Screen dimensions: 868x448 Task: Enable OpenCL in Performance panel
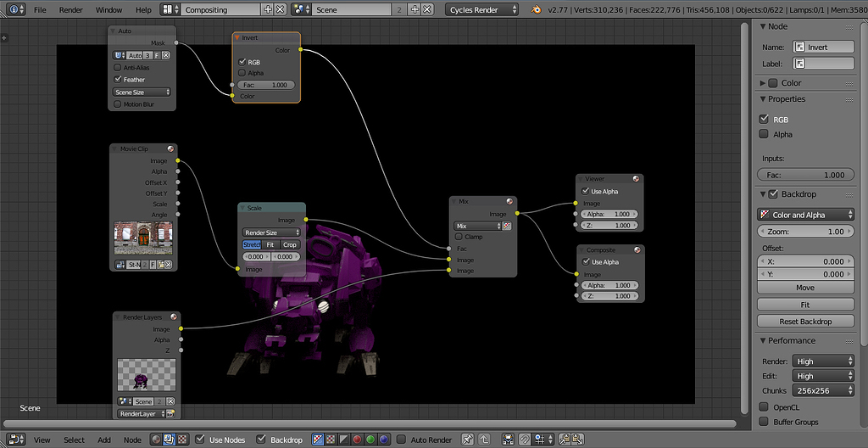764,407
